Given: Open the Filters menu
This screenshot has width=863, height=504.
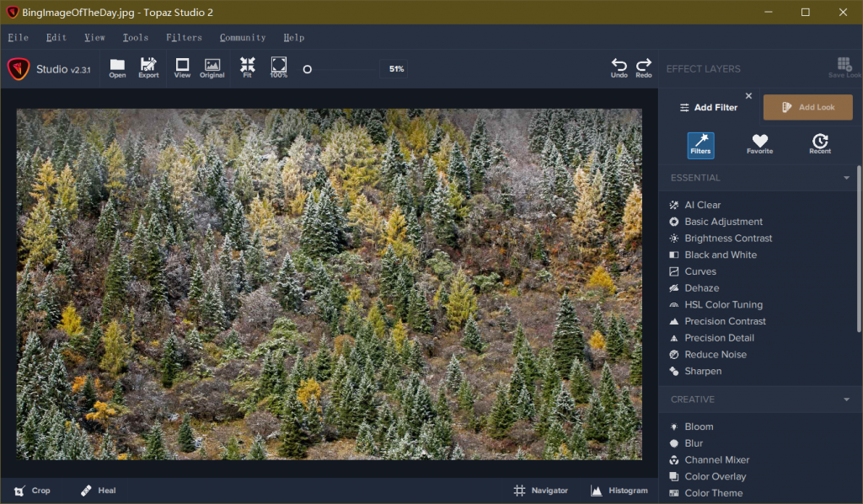Looking at the screenshot, I should click(x=184, y=37).
